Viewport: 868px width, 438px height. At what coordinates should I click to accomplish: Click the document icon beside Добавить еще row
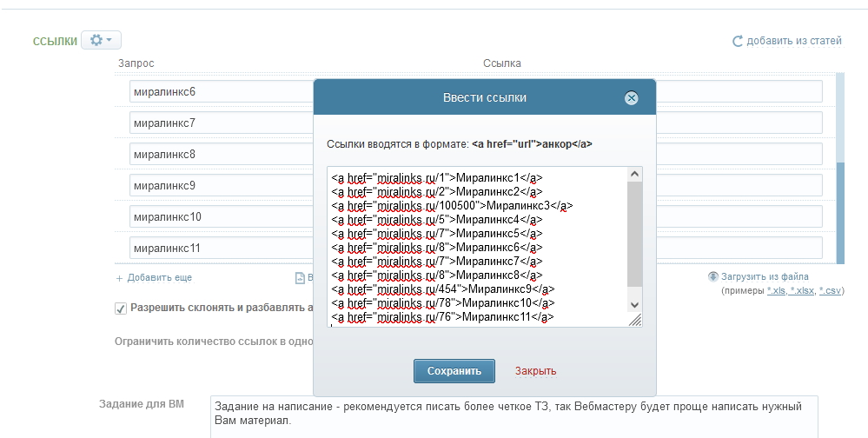pyautogui.click(x=300, y=278)
